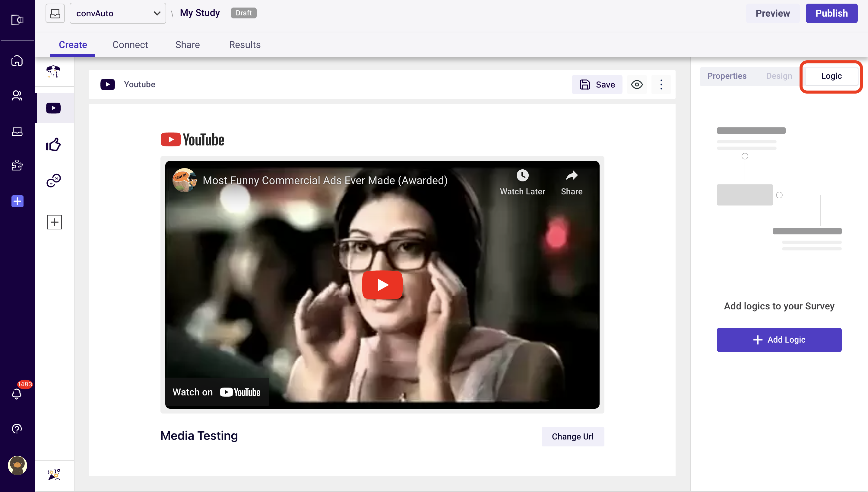Viewport: 868px width, 492px height.
Task: Open the help question mark icon
Action: click(17, 429)
